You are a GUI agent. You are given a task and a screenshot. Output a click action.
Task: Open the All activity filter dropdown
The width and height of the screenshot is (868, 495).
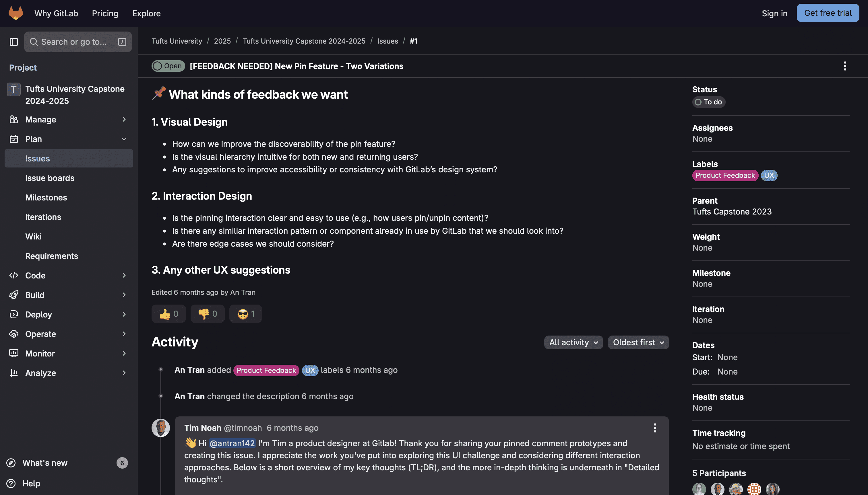[x=573, y=342]
